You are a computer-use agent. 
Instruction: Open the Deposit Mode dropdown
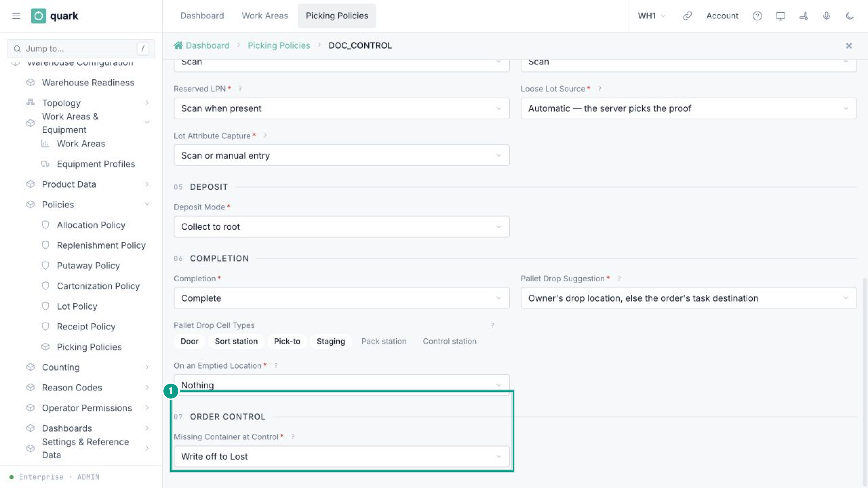(x=341, y=227)
